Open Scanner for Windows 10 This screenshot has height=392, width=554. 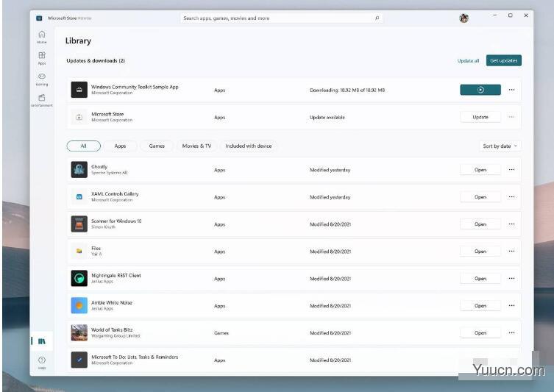coord(480,224)
